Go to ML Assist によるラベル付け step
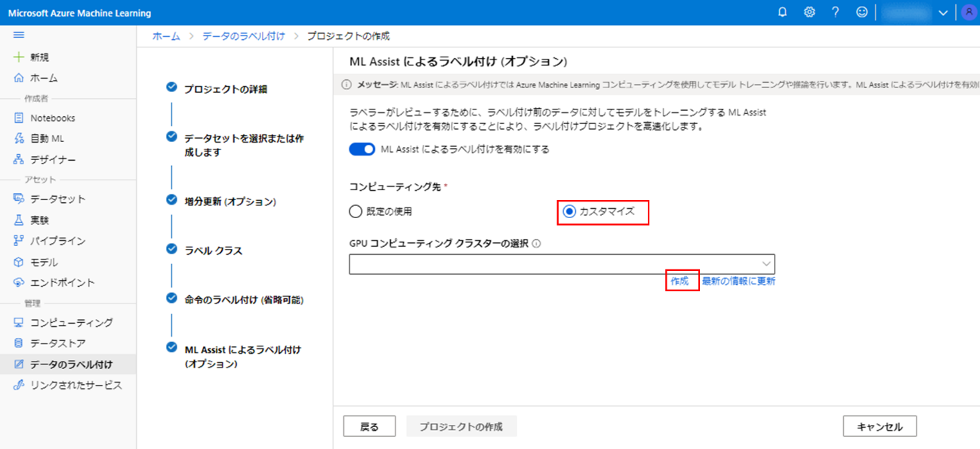The width and height of the screenshot is (980, 449). pyautogui.click(x=243, y=357)
